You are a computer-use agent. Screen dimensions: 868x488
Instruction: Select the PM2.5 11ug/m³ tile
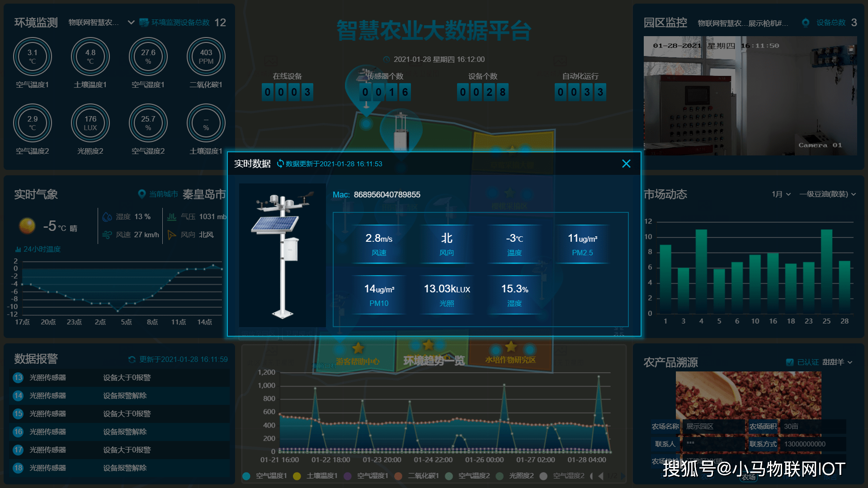pos(582,244)
